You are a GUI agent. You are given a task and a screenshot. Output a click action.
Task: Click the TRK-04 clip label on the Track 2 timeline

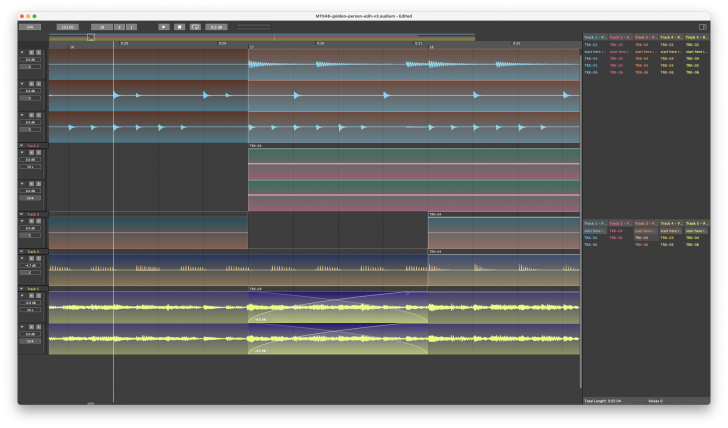click(255, 146)
